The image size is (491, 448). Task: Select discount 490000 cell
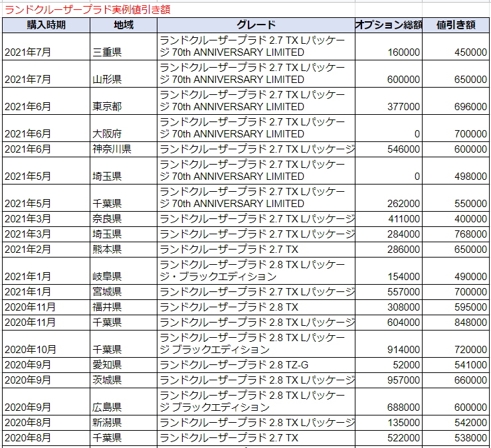(456, 271)
